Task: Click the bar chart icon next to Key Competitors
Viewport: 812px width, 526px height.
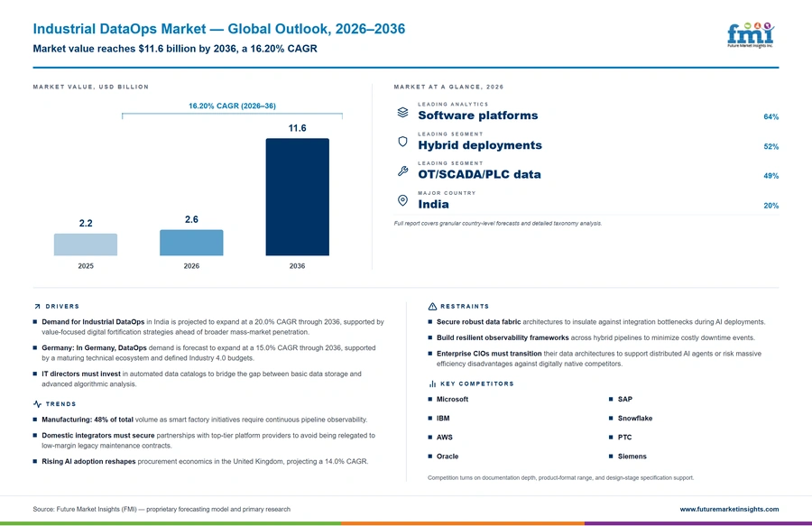Action: [x=432, y=383]
